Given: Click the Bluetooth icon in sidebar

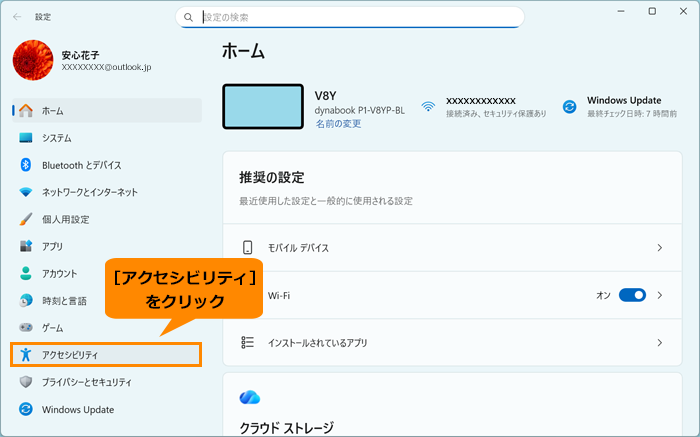Looking at the screenshot, I should coord(26,165).
